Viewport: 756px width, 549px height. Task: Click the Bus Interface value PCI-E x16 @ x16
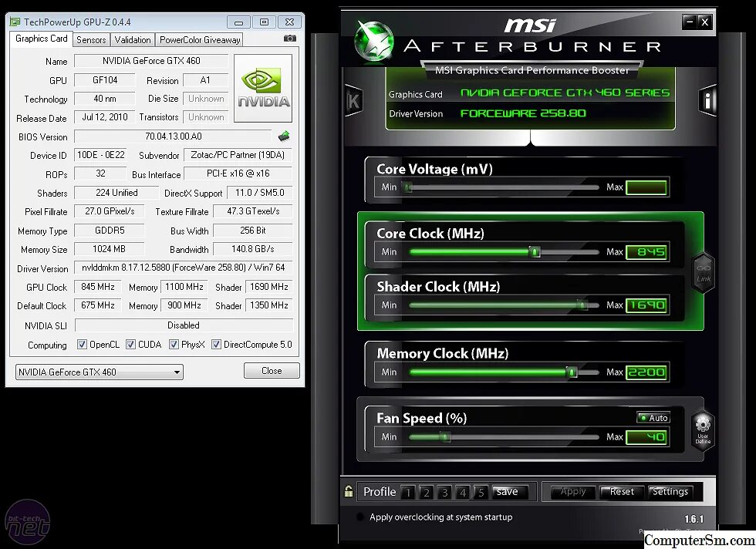[x=238, y=173]
